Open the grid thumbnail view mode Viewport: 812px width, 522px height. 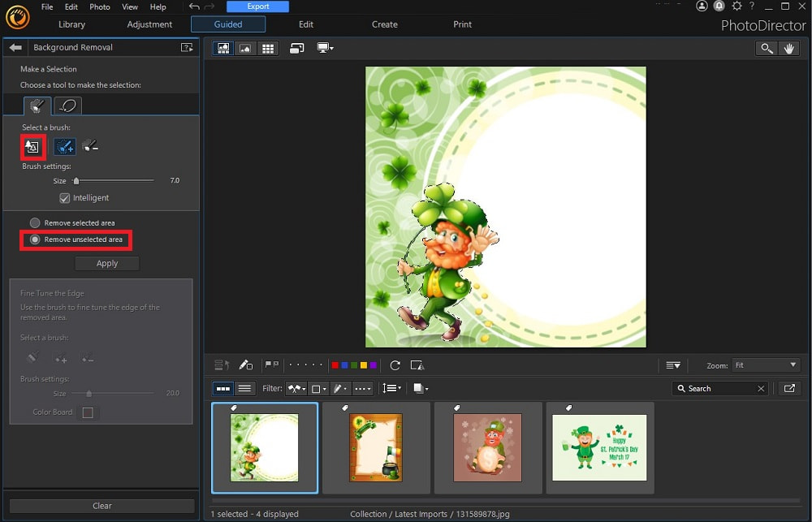point(266,48)
